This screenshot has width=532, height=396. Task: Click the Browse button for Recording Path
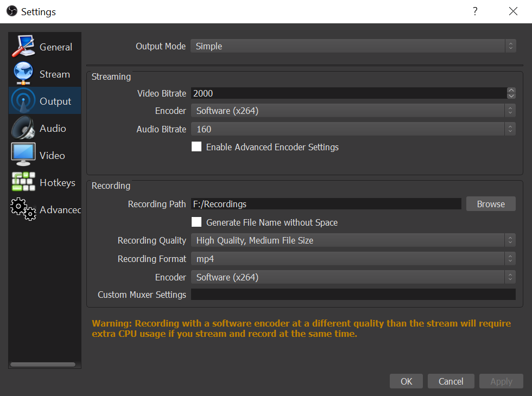click(x=490, y=204)
